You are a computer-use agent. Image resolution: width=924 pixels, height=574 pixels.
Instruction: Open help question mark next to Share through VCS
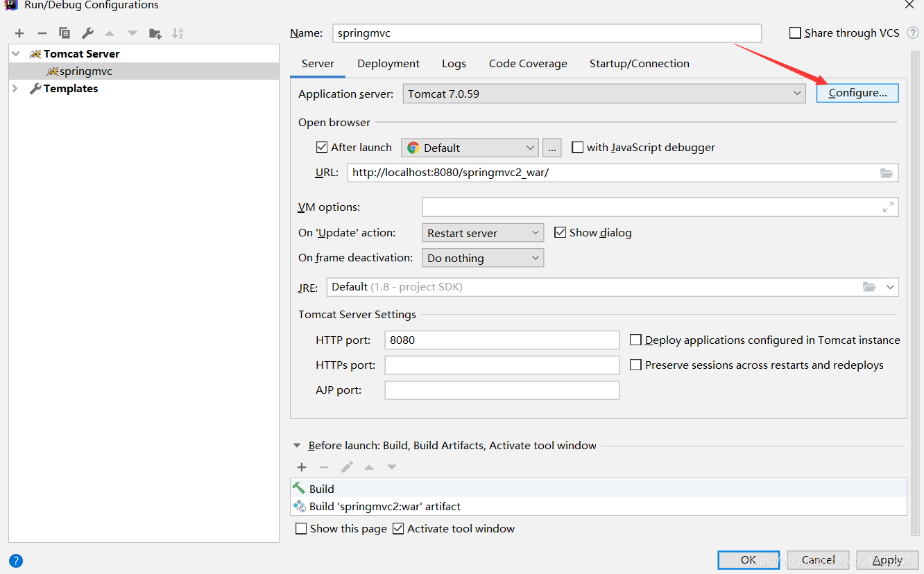[912, 33]
